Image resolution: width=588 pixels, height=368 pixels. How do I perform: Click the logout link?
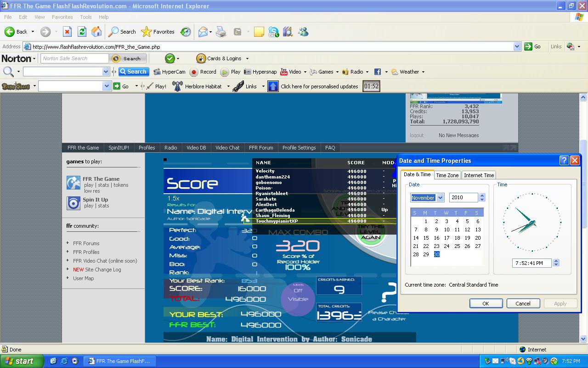point(417,135)
